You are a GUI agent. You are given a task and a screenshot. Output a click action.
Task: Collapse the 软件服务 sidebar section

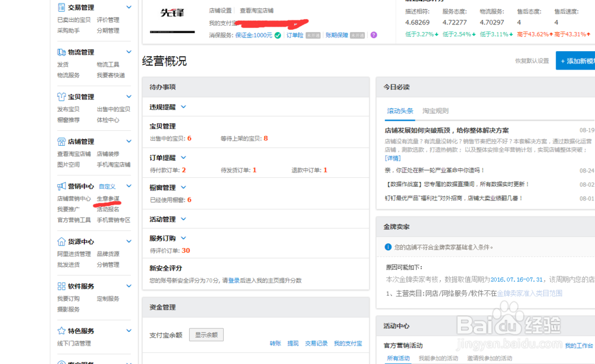tap(129, 286)
